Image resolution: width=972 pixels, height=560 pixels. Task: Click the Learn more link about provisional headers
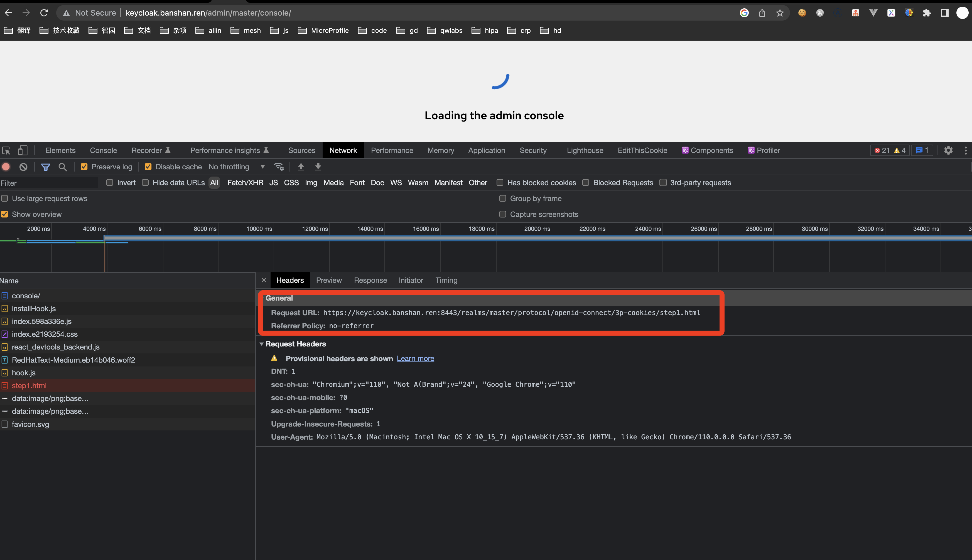click(x=415, y=358)
